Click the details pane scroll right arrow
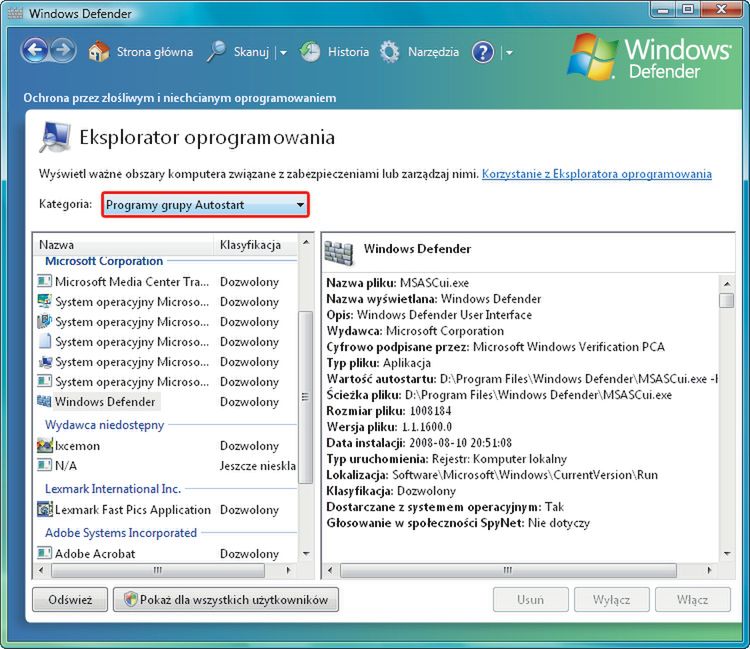The image size is (750, 649). 709,570
